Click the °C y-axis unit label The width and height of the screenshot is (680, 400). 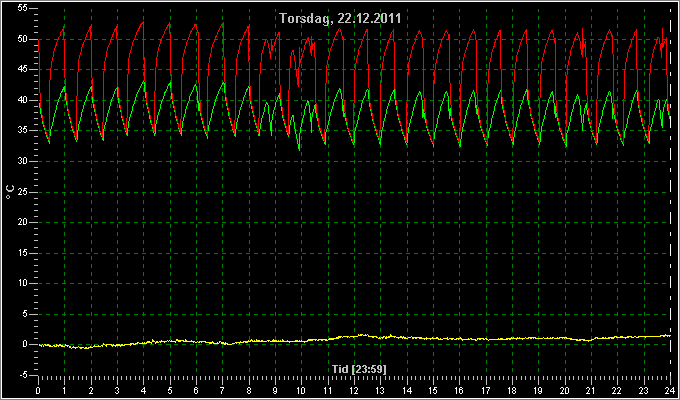pyautogui.click(x=10, y=192)
